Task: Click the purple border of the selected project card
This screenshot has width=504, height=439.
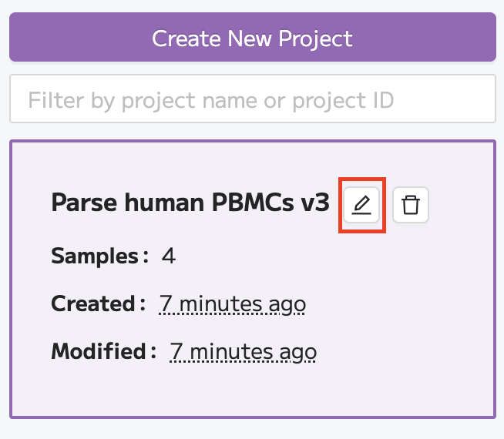Action: coord(253,141)
